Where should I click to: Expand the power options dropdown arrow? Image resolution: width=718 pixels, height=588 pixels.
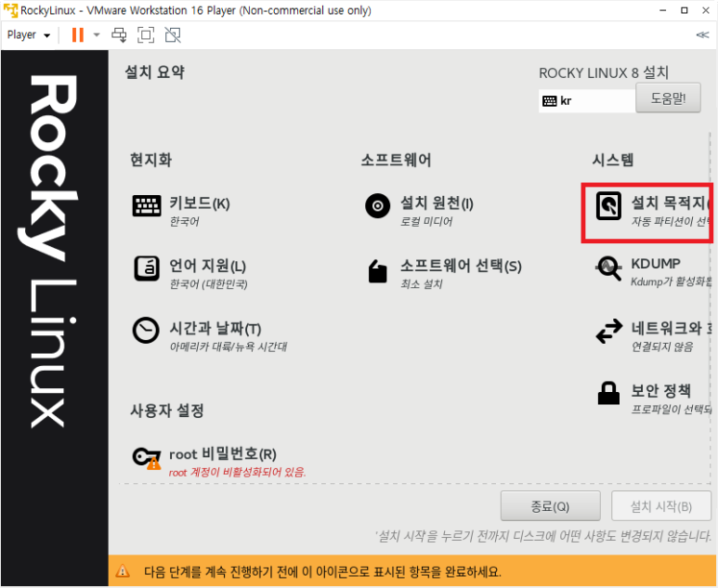[x=97, y=34]
